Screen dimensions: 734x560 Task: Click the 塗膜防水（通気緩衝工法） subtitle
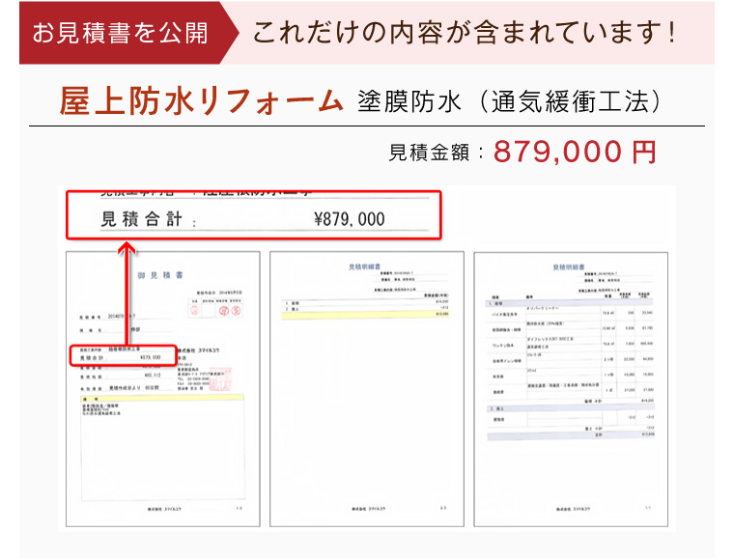[511, 101]
